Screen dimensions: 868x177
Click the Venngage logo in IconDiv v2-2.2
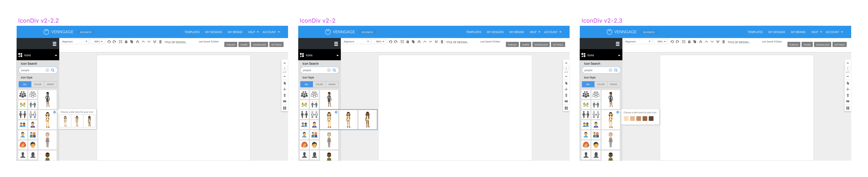coord(59,32)
